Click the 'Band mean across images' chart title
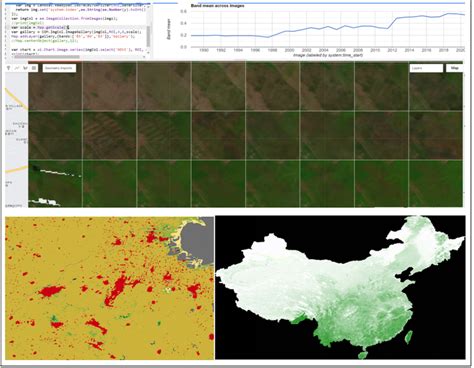Viewport: 474px width, 368px height. click(217, 6)
